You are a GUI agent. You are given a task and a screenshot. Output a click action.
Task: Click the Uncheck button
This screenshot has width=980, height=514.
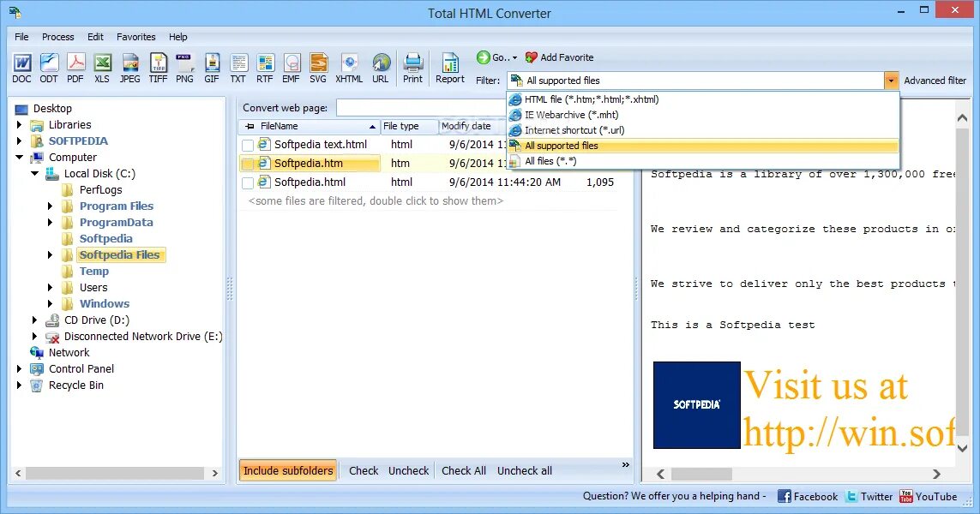pyautogui.click(x=409, y=471)
